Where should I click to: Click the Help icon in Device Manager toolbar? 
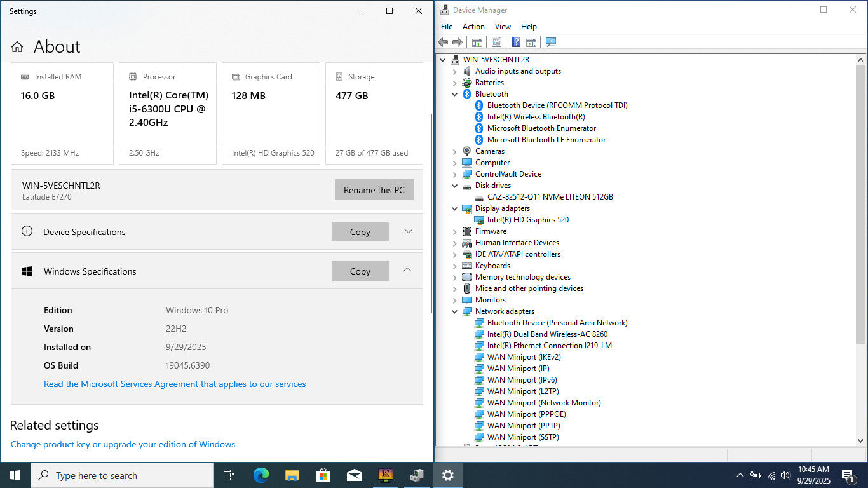pos(516,42)
